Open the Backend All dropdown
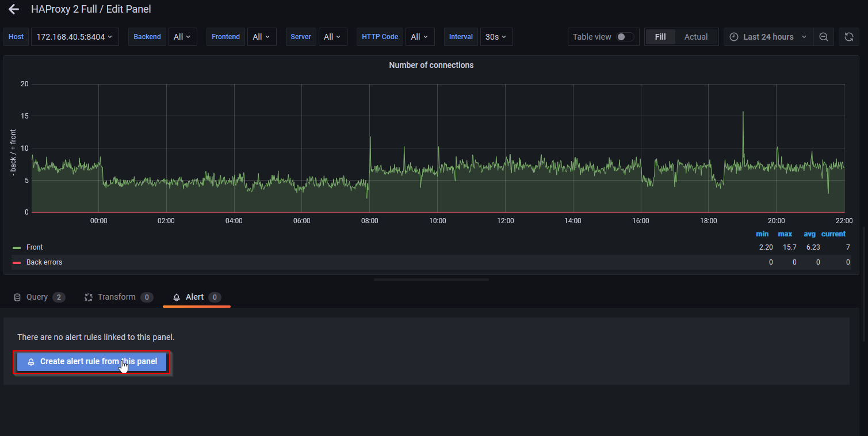868x436 pixels. point(183,37)
